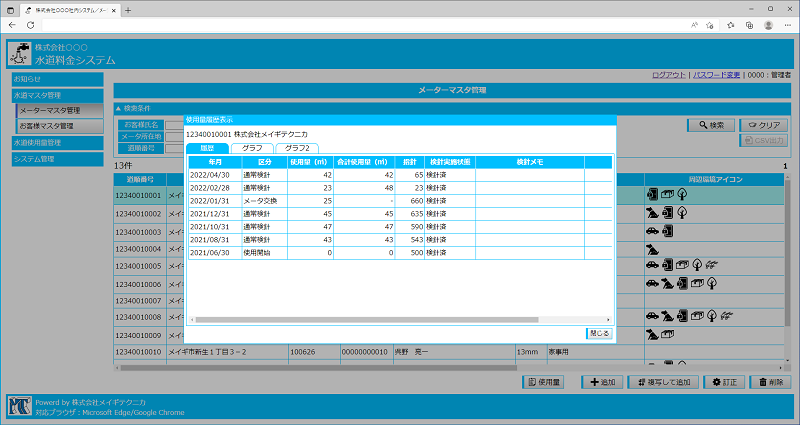This screenshot has height=425, width=800.
Task: Click the meter box icon in row 12340010001
Action: (x=667, y=194)
